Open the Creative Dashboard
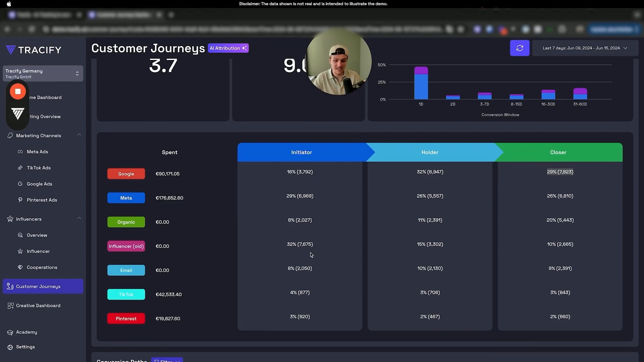644x362 pixels. pos(38,305)
